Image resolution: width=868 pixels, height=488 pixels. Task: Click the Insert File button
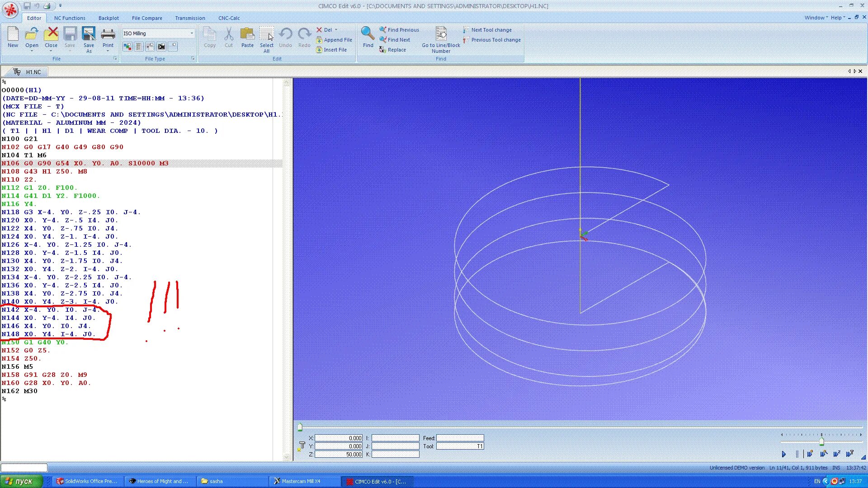332,49
